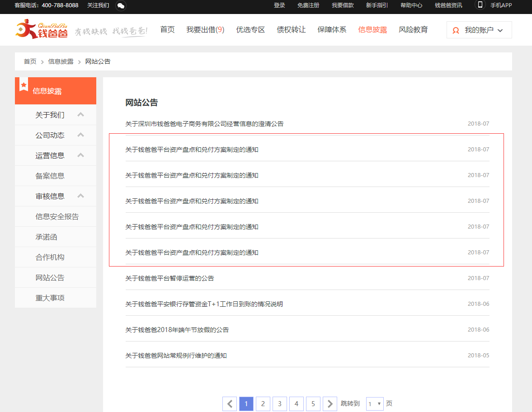Go to page 3 of announcements

pyautogui.click(x=280, y=403)
